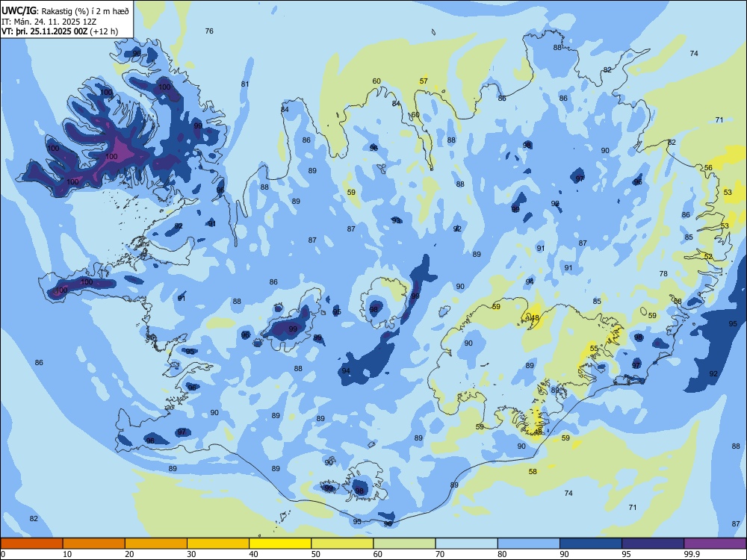Pick the pale green 60–70 legend segment
Viewport: 747px width, 560px height.
(404, 544)
